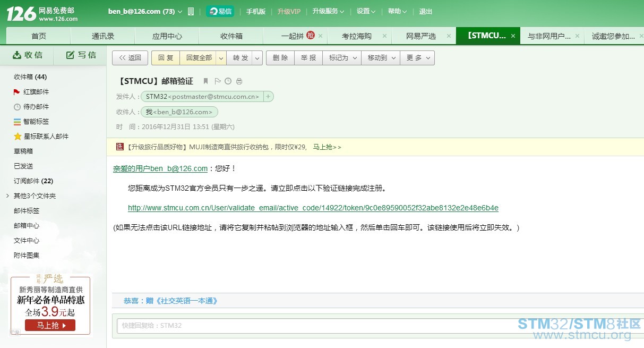
Task: Open 订阅邮件 (22) folder
Action: coord(33,181)
